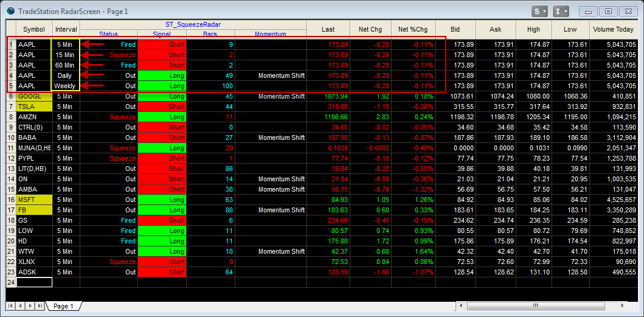The image size is (644, 317).
Task: Click the 234.62 bid for GS
Action: pos(455,220)
